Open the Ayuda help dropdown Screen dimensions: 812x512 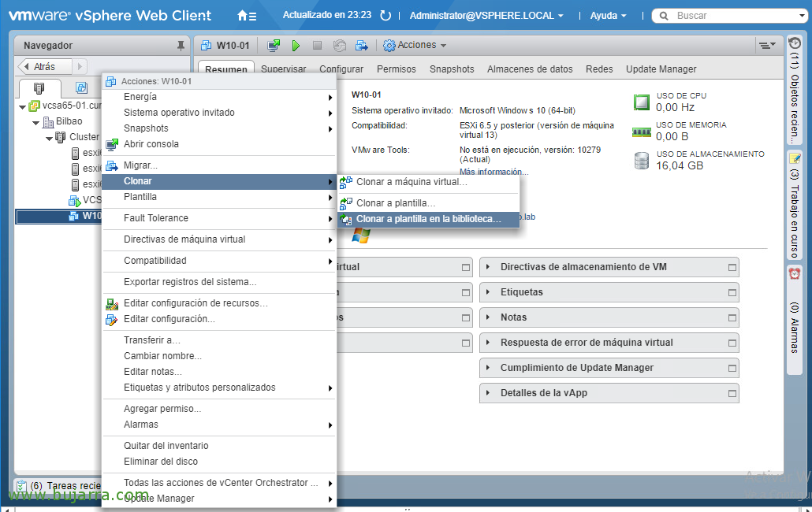[608, 16]
